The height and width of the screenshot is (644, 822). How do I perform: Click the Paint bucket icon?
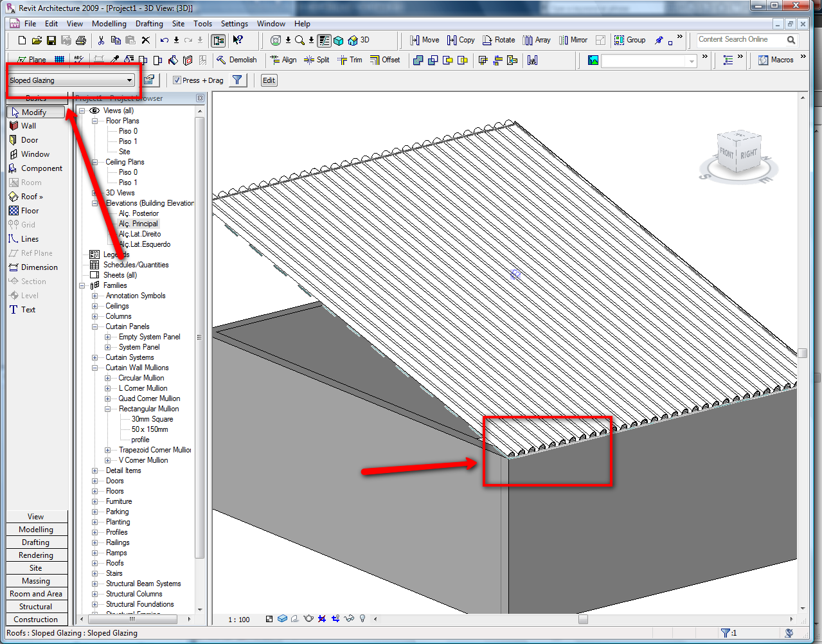(x=173, y=60)
